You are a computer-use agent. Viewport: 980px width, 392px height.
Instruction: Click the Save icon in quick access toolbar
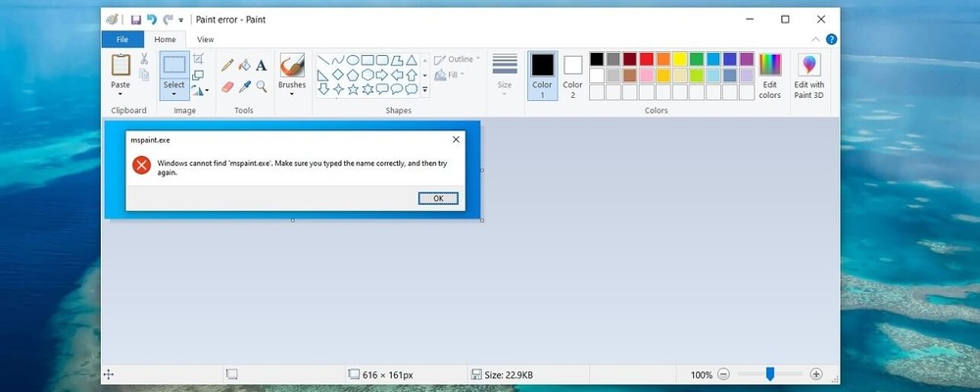[135, 20]
